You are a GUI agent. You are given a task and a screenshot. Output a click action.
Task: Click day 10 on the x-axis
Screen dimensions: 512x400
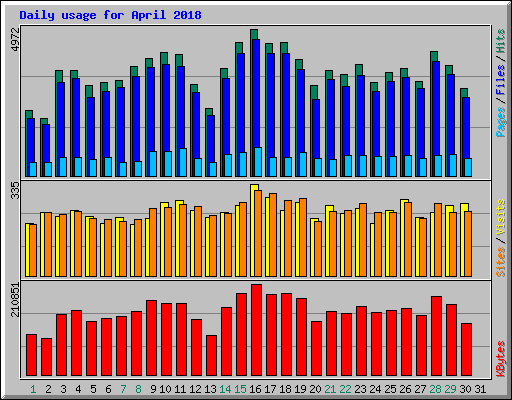(x=165, y=389)
